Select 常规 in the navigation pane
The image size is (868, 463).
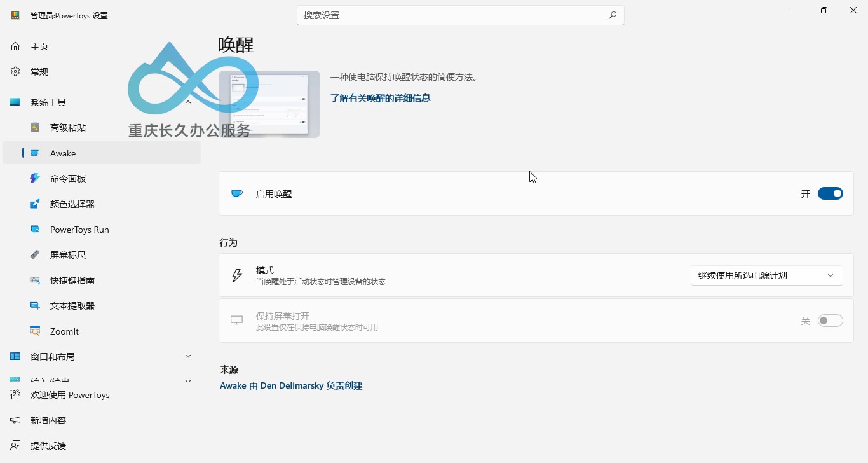coord(102,72)
